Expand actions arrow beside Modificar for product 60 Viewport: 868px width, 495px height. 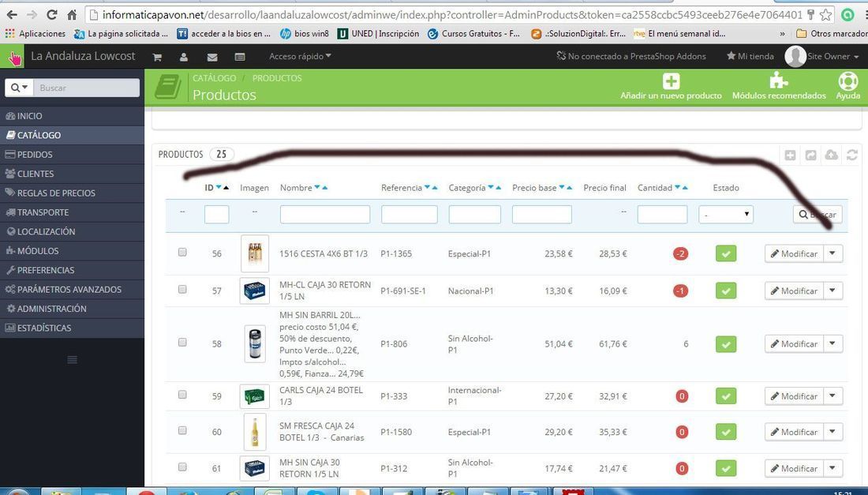(x=832, y=432)
